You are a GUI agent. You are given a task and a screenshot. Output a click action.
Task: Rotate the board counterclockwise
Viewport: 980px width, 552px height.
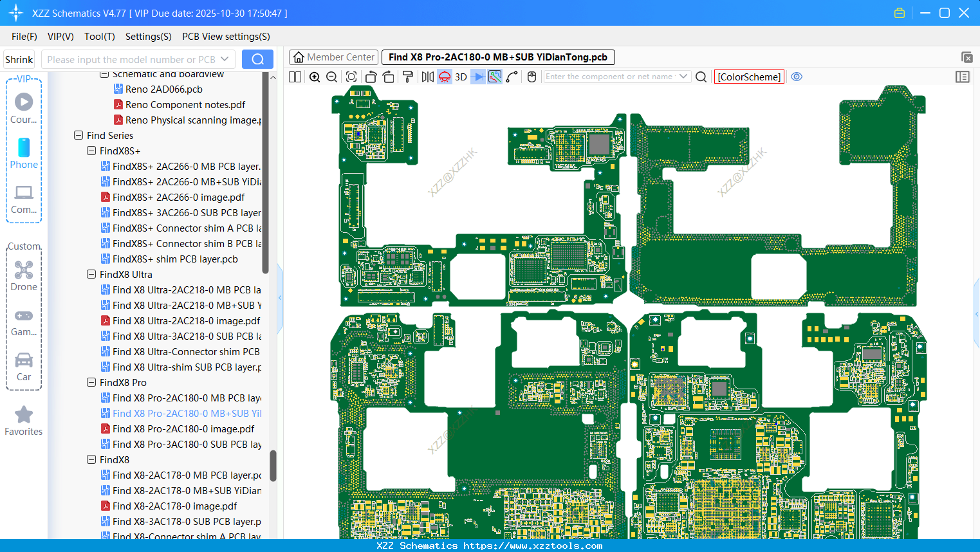371,77
